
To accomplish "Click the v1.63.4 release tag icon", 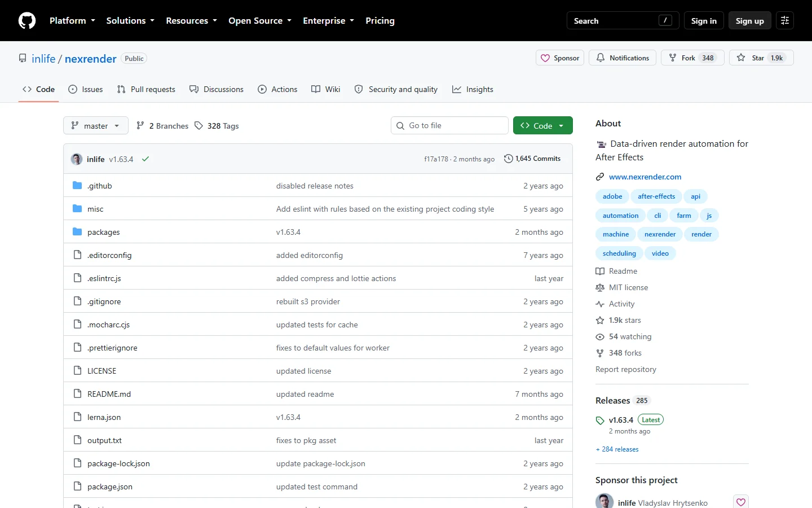I will point(600,421).
